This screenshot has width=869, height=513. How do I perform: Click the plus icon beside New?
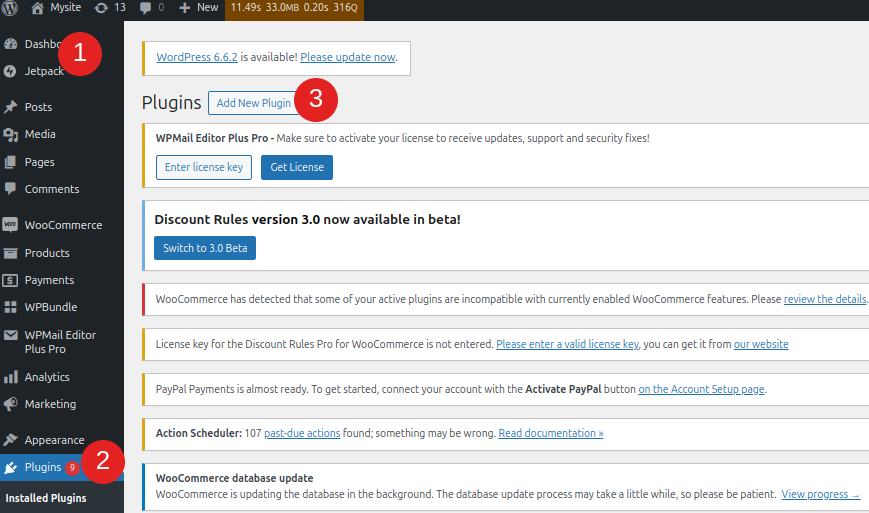coord(185,8)
